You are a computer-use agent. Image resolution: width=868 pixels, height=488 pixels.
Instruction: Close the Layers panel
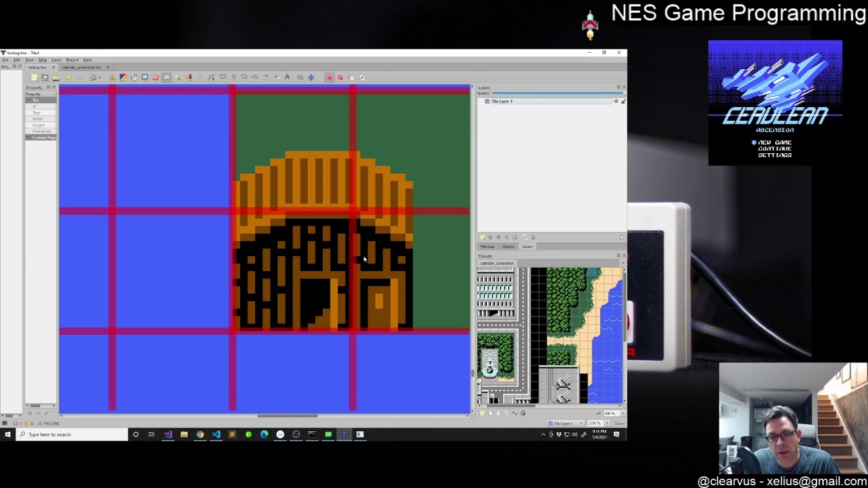tap(624, 87)
